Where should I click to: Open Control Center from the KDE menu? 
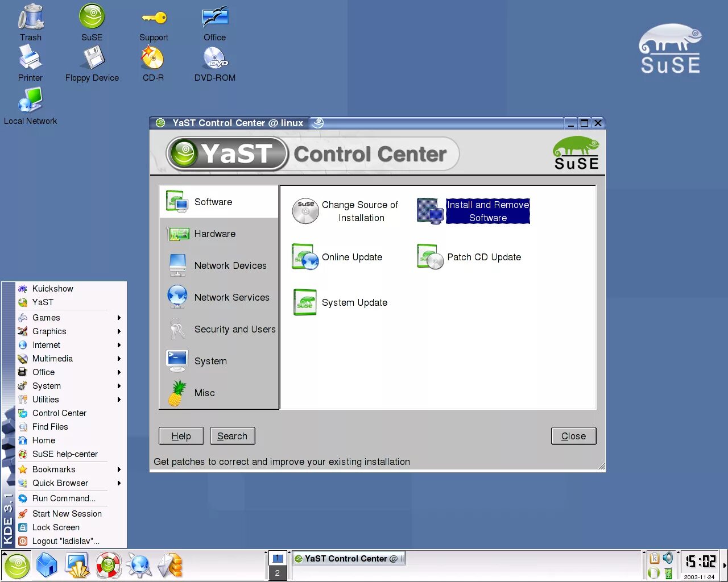71,413
